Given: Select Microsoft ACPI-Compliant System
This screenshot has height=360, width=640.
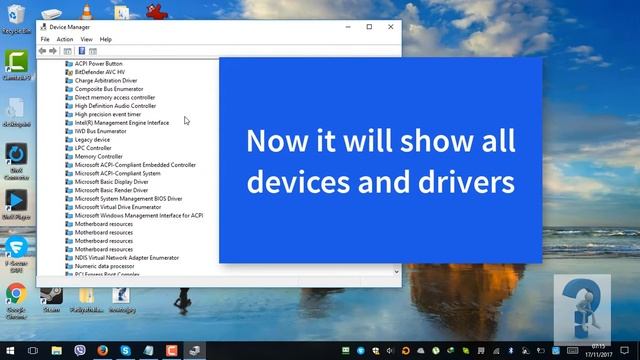Looking at the screenshot, I should (118, 173).
